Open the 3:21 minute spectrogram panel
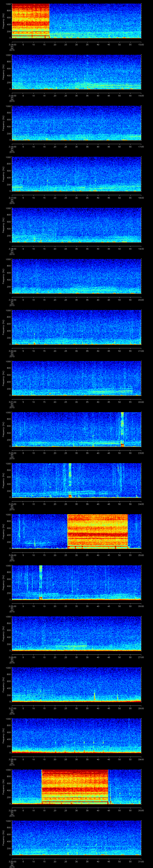The image size is (153, 868). pyautogui.click(x=77, y=378)
